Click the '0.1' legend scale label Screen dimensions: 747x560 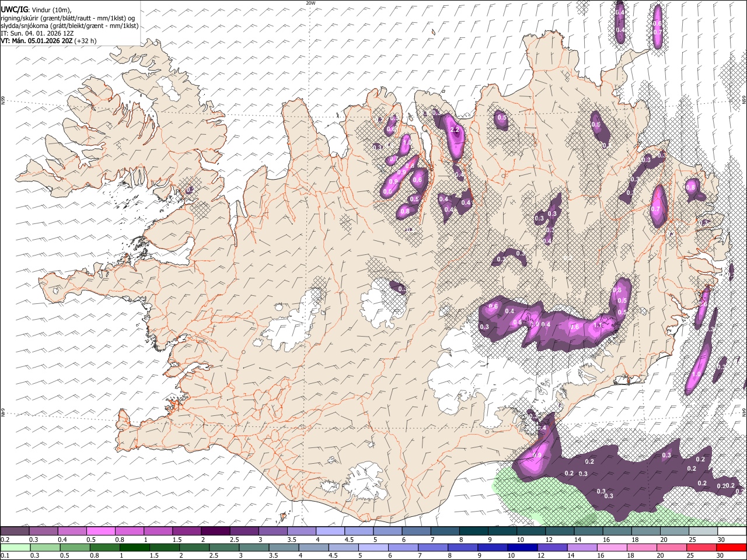point(5,555)
